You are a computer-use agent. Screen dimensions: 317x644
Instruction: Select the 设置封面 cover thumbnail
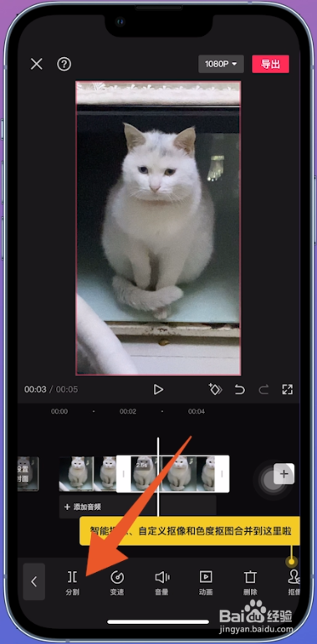[x=28, y=474]
